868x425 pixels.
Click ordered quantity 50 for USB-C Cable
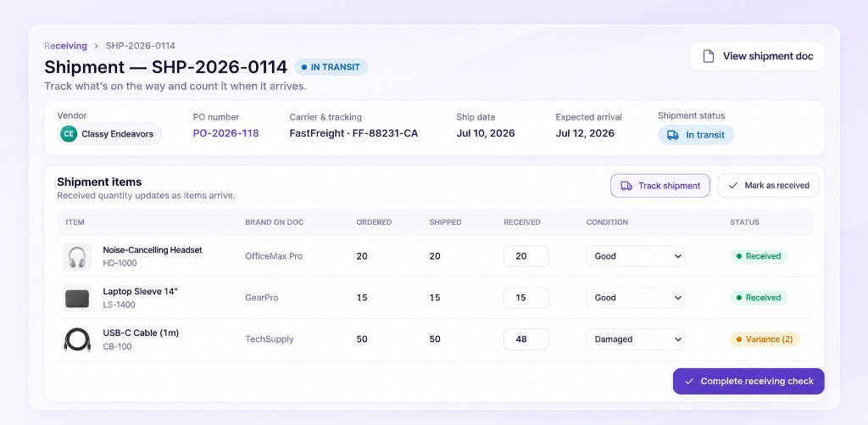click(362, 339)
